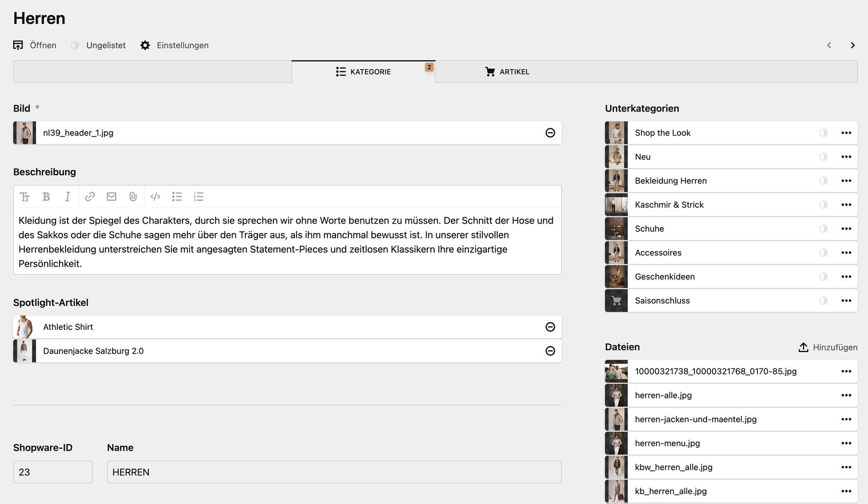Toggle code view in description editor
This screenshot has width=868, height=504.
[155, 197]
